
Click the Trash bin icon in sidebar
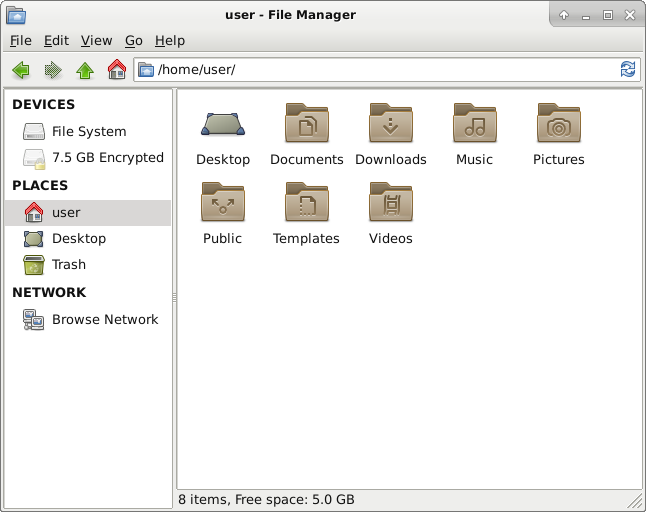point(34,264)
